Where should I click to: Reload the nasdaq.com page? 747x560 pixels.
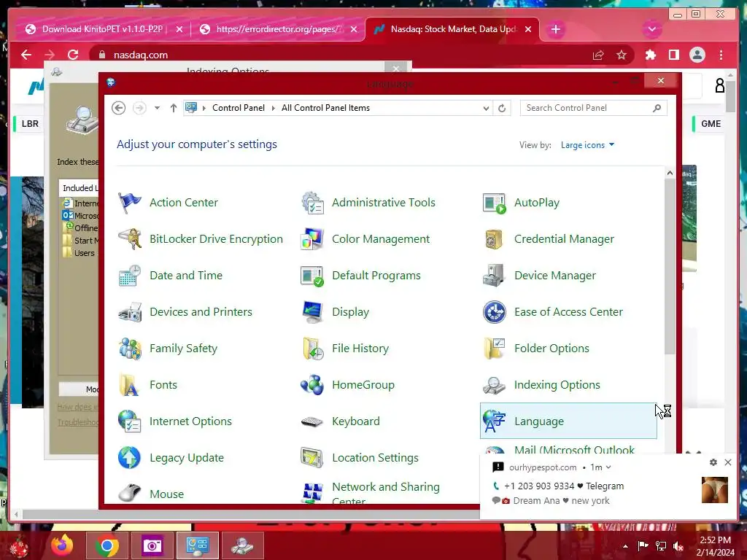click(x=73, y=55)
